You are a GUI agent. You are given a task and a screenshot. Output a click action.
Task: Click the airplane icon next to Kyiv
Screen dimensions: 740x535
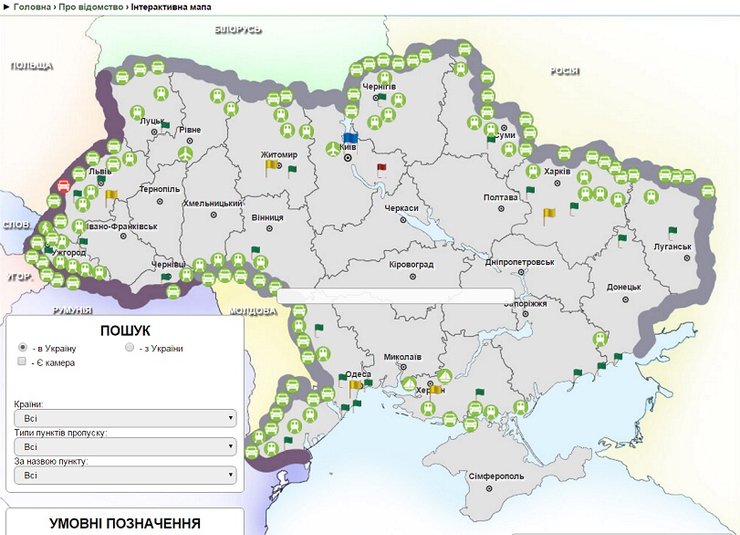[333, 149]
